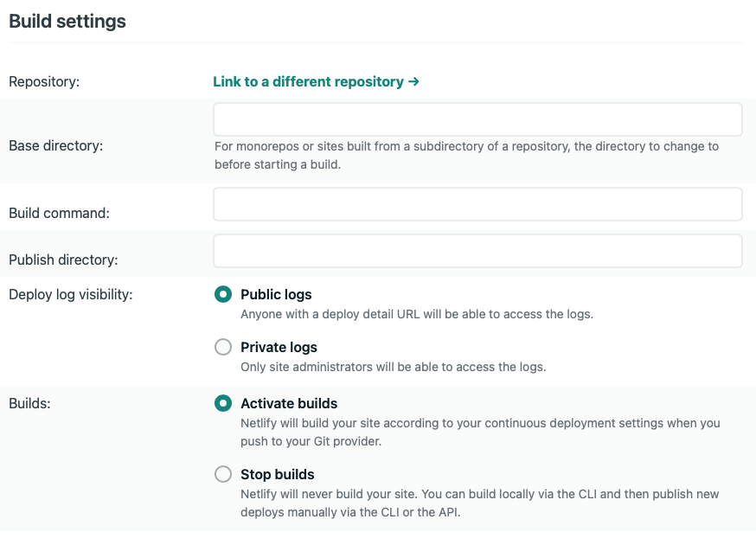Viewport: 756px width, 545px height.
Task: Click the Deploy log visibility label
Action: click(x=71, y=295)
